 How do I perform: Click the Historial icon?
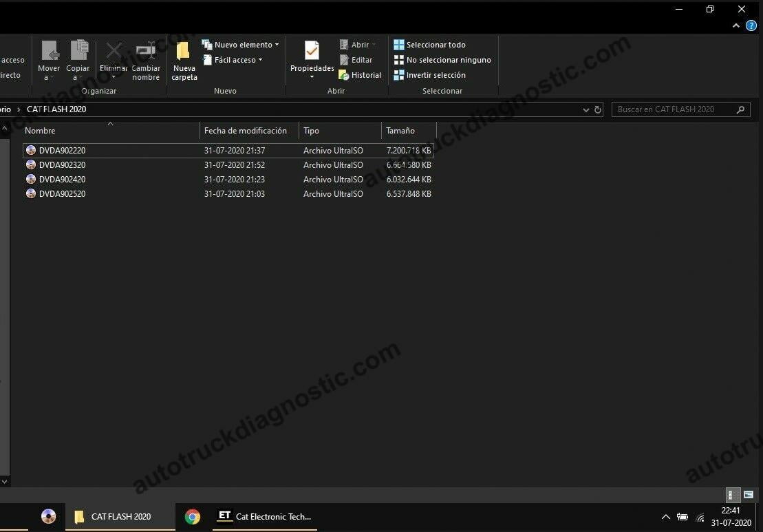tap(360, 74)
